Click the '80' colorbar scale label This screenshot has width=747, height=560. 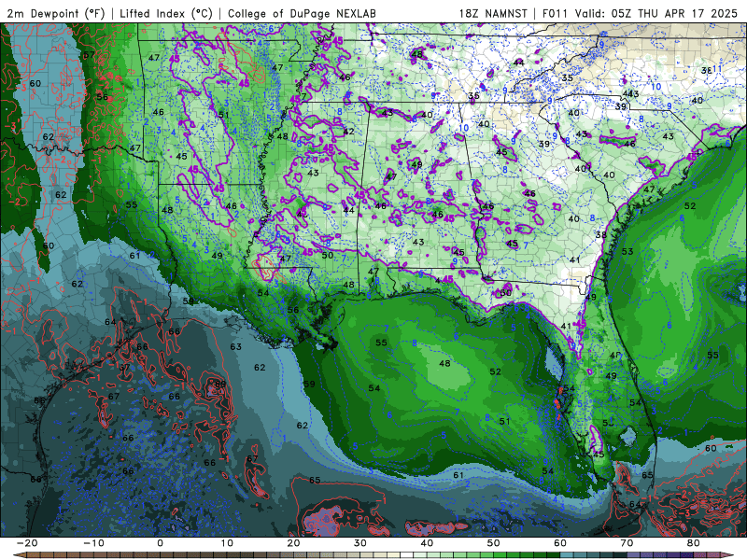pyautogui.click(x=694, y=543)
